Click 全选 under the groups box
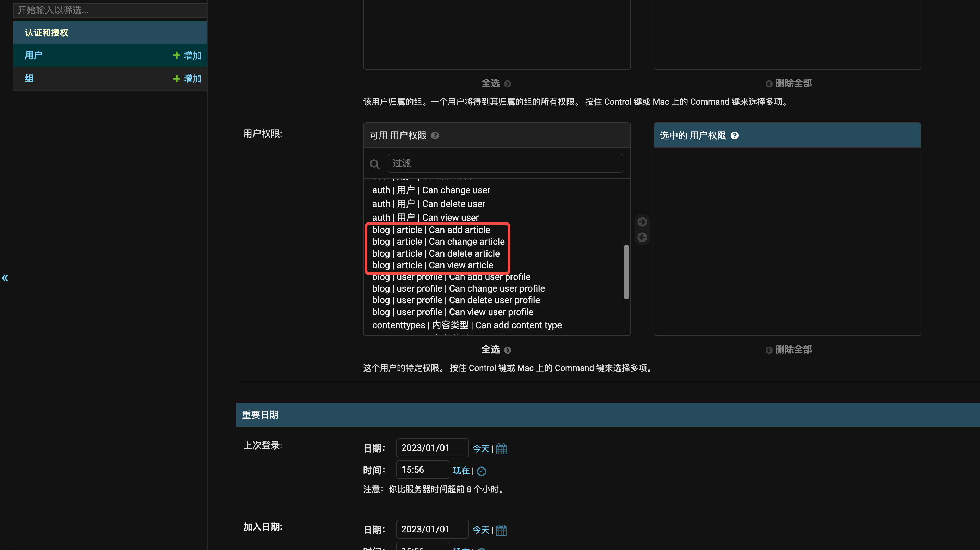Image resolution: width=980 pixels, height=550 pixels. point(496,83)
